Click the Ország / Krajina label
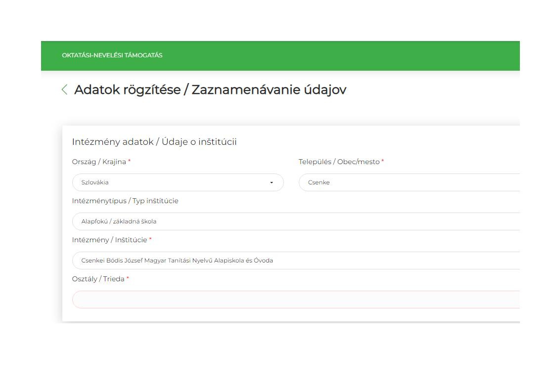555x392 pixels. point(99,162)
